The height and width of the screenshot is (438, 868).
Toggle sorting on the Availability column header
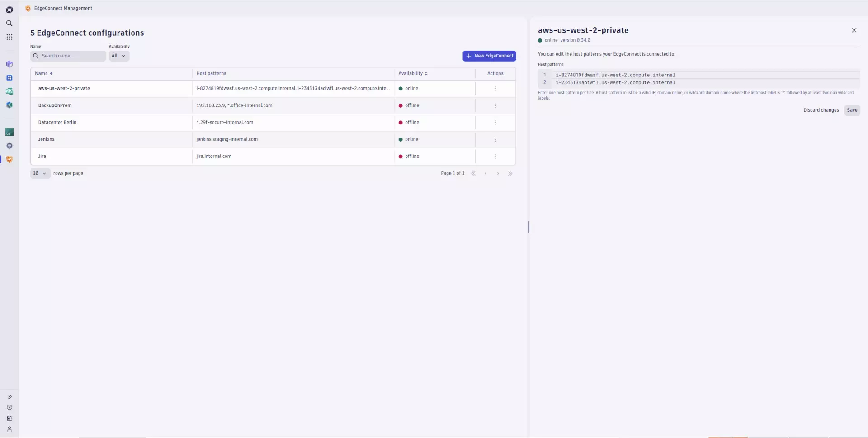point(412,73)
